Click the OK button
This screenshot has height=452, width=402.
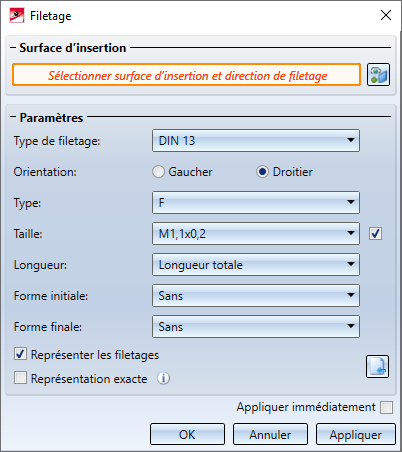(187, 434)
